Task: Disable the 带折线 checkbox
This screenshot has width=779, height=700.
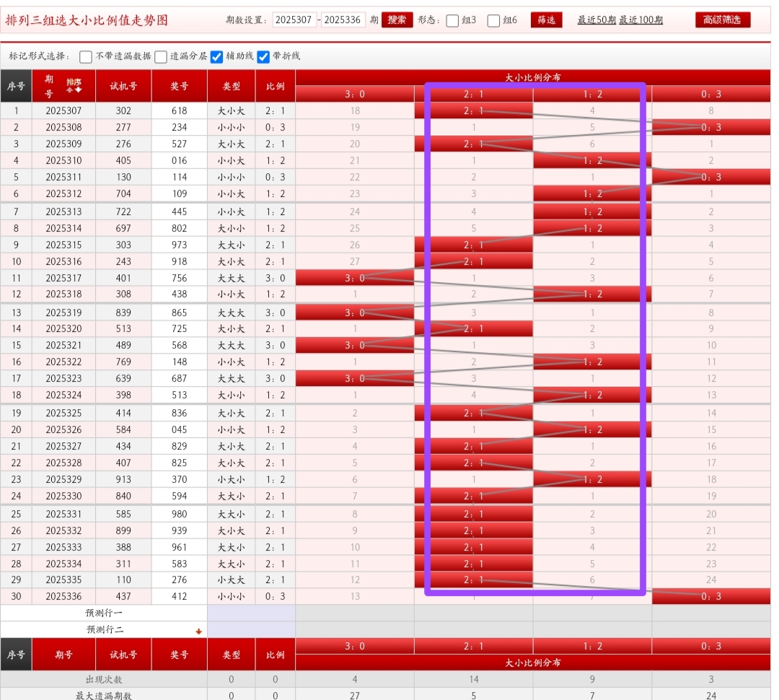Action: pos(263,57)
